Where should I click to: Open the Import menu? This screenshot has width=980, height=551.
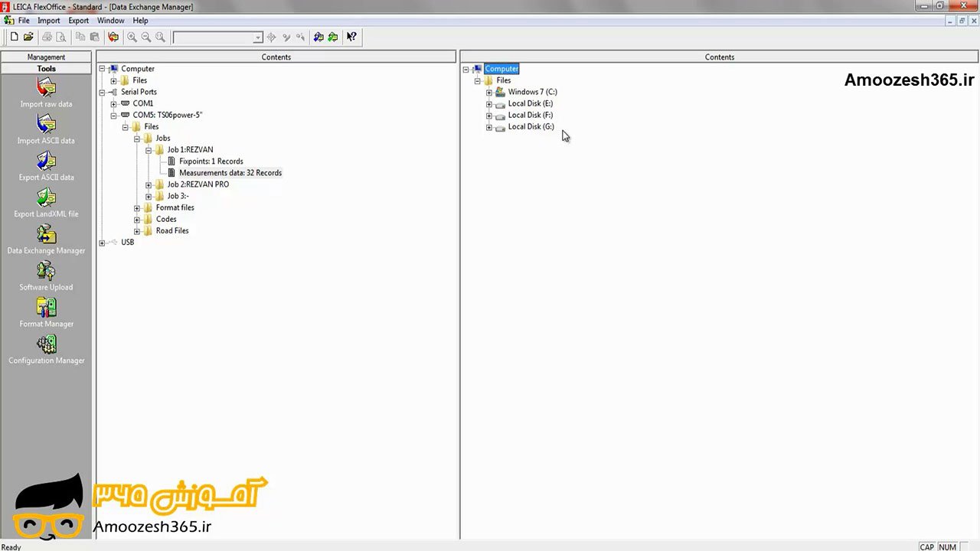pos(49,21)
